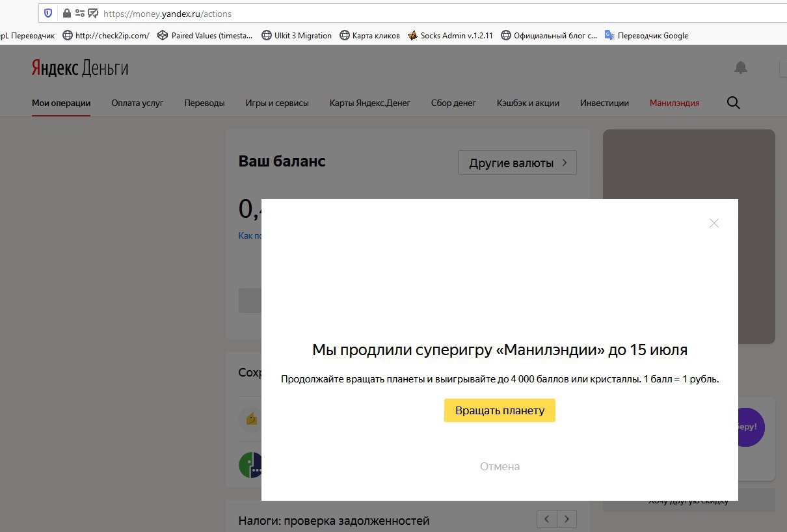The height and width of the screenshot is (532, 787).
Task: Open the check2ip.com bookmark
Action: [106, 36]
